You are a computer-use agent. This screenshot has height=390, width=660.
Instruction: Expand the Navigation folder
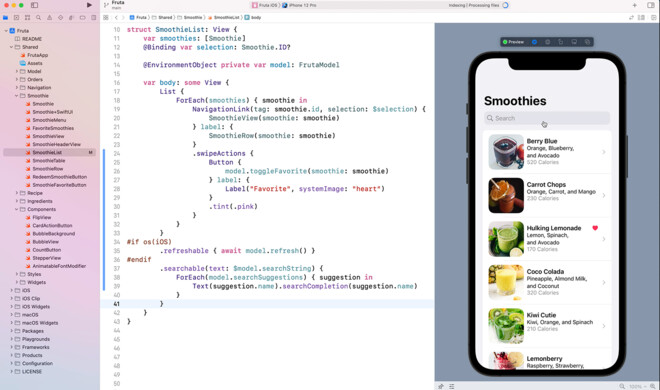click(x=17, y=88)
